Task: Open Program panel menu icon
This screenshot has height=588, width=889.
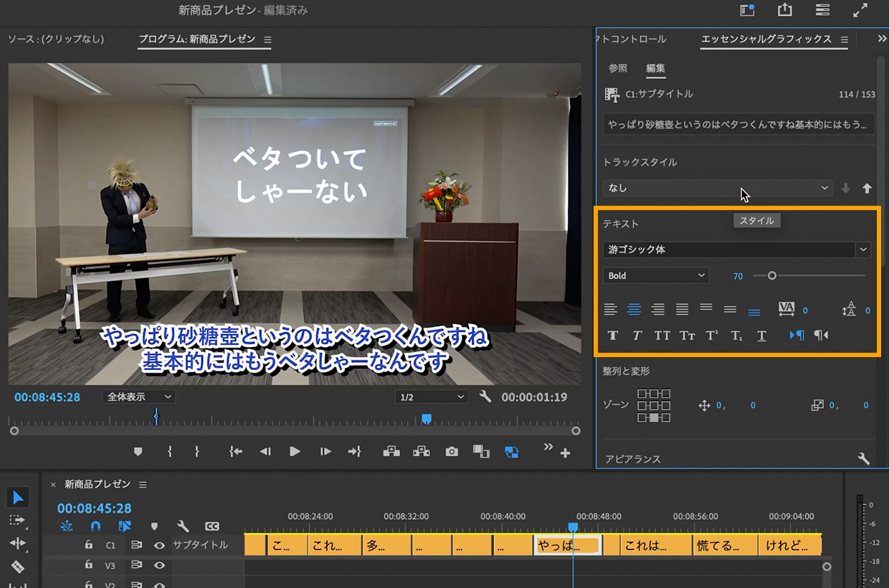Action: click(267, 39)
